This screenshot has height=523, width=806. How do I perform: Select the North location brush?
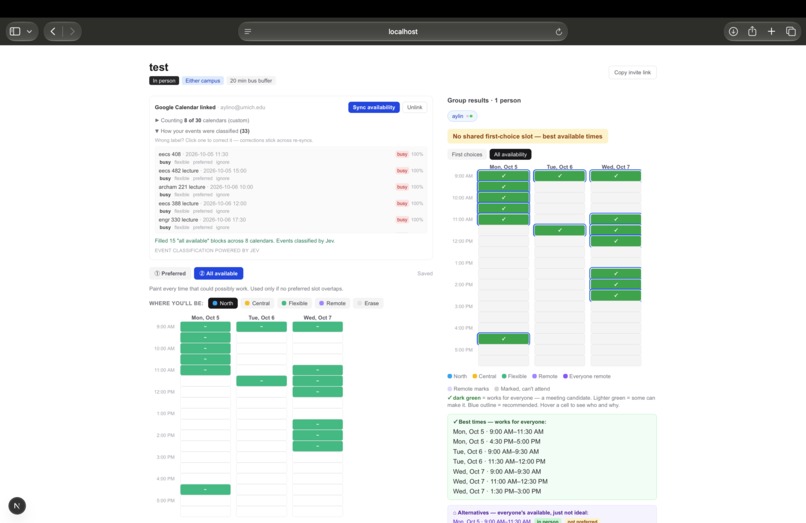click(223, 303)
